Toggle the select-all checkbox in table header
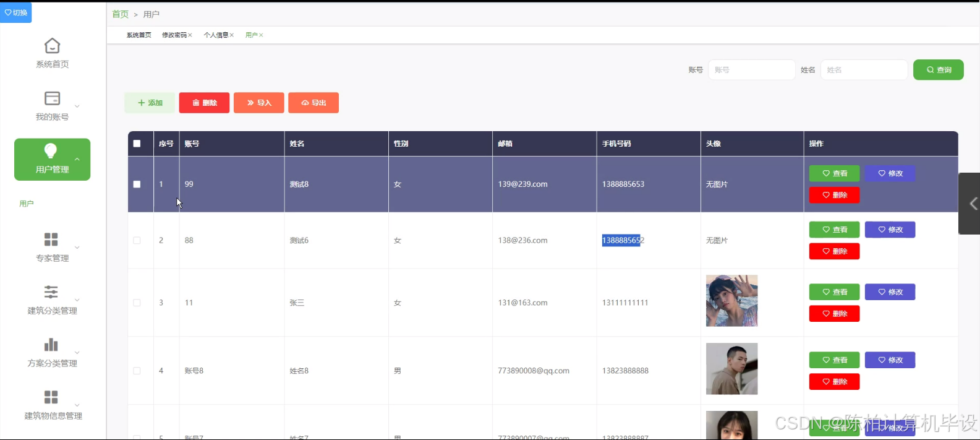 pyautogui.click(x=137, y=144)
